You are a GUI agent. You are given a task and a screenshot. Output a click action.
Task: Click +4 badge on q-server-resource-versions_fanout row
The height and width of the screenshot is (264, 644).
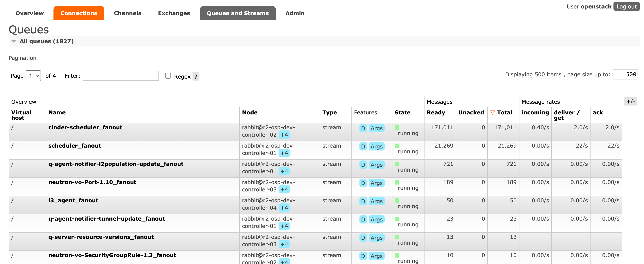(x=284, y=244)
